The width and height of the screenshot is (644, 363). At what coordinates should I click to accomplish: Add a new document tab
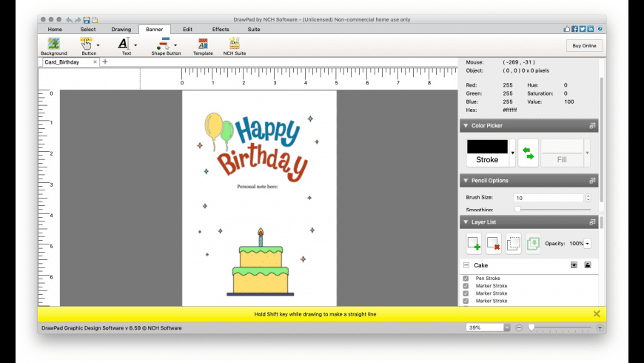[104, 61]
